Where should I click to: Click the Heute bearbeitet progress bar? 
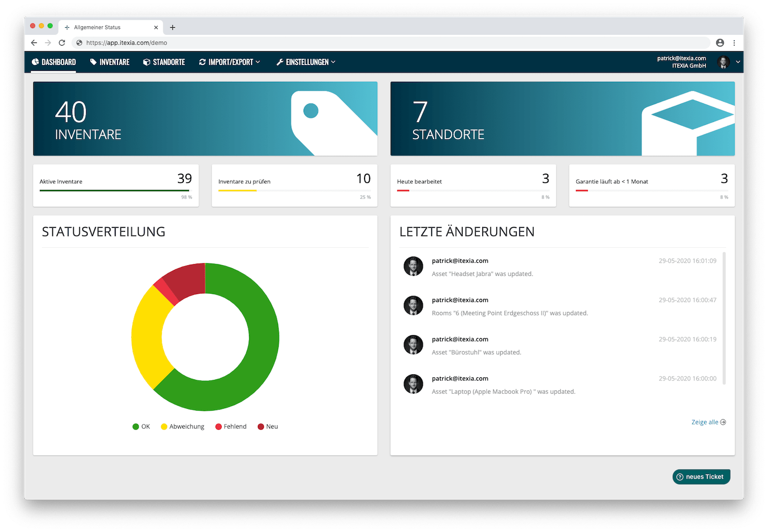[x=473, y=190]
